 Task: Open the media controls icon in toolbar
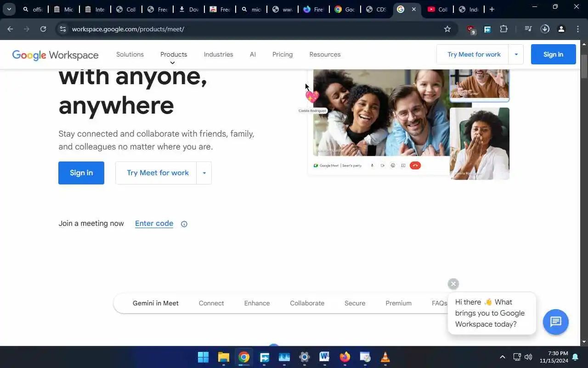pyautogui.click(x=528, y=29)
